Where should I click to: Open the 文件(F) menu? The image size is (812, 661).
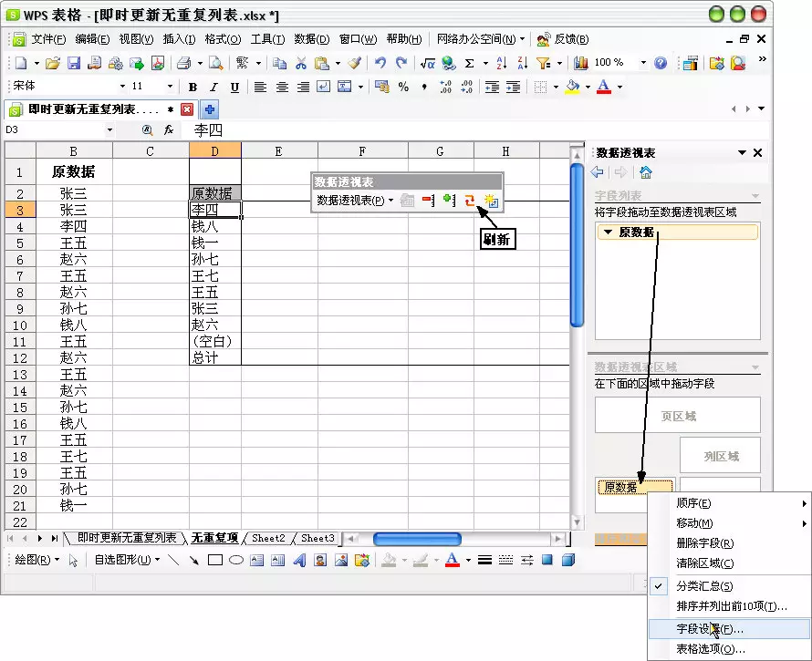click(48, 39)
